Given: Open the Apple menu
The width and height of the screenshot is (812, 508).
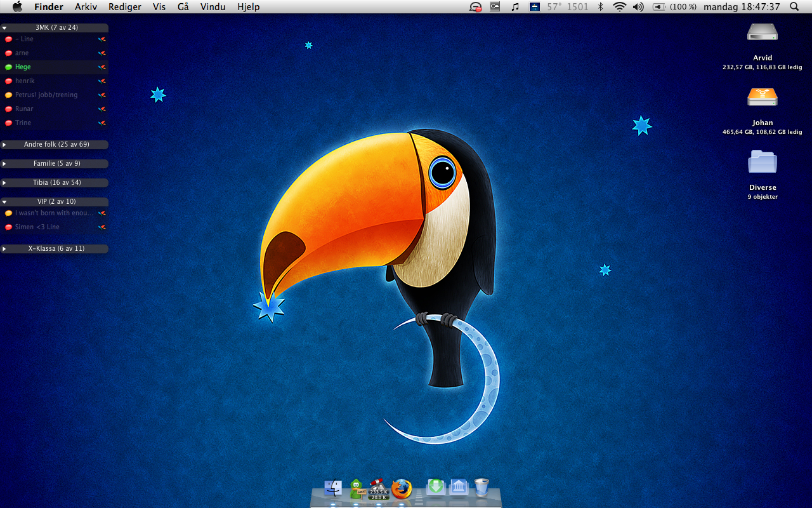Looking at the screenshot, I should click(17, 7).
